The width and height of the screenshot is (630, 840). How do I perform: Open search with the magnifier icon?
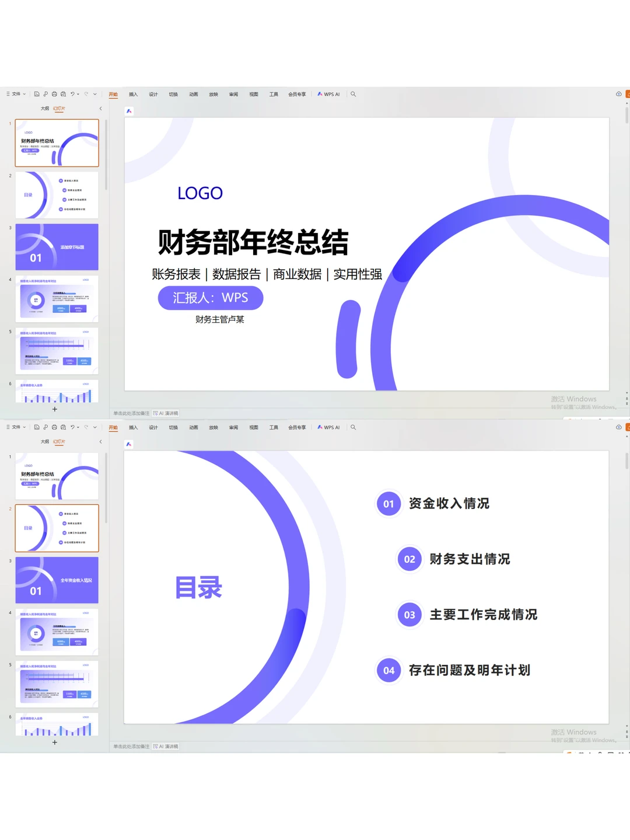pyautogui.click(x=353, y=94)
